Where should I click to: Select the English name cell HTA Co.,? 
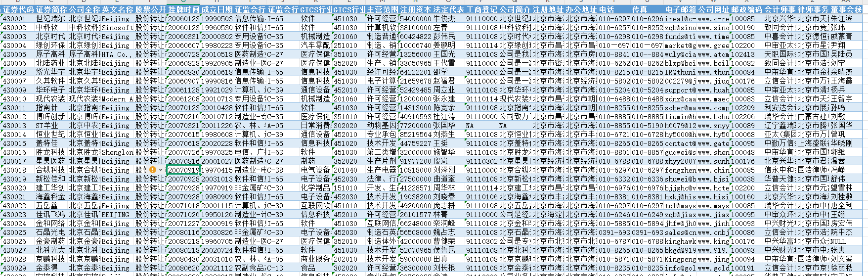[x=118, y=54]
